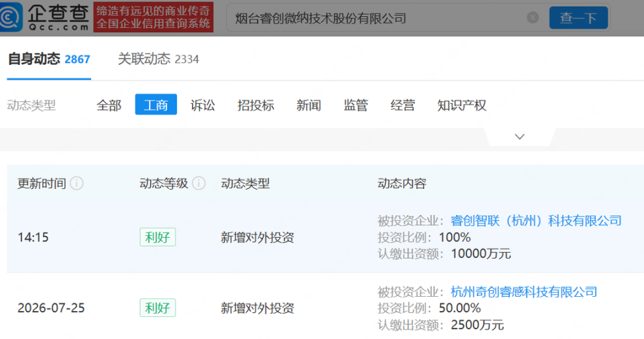The width and height of the screenshot is (644, 339).
Task: Click the 2026-07-25 update date cell
Action: click(x=51, y=308)
